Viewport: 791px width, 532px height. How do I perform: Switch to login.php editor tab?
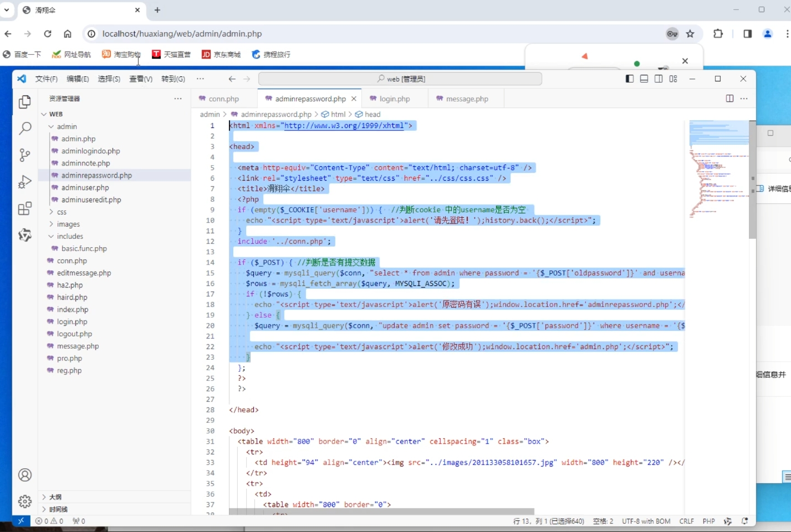click(x=395, y=99)
